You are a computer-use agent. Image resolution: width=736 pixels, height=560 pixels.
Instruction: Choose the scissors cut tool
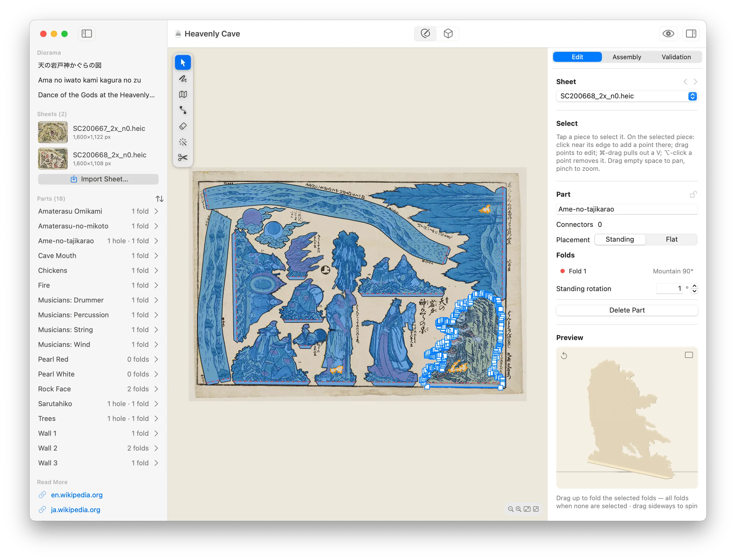pyautogui.click(x=183, y=158)
